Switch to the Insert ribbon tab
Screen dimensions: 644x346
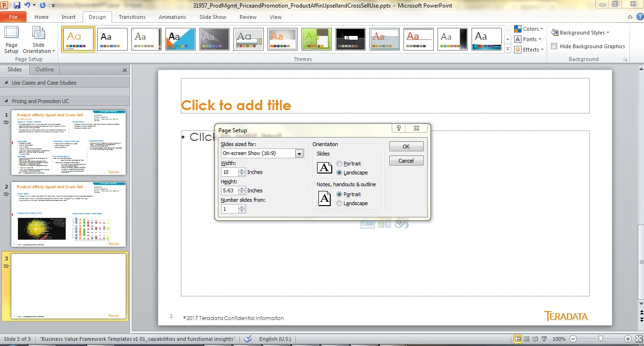click(69, 17)
